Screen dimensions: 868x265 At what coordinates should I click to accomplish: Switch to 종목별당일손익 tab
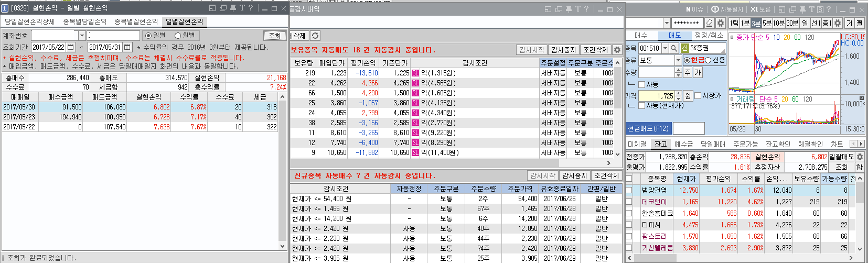click(x=85, y=21)
